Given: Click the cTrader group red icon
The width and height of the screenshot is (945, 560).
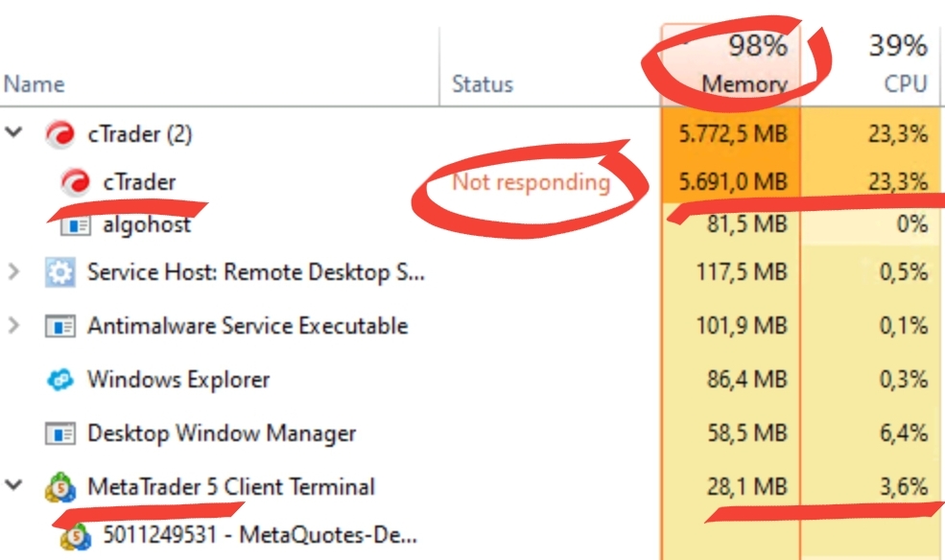Looking at the screenshot, I should [x=60, y=135].
